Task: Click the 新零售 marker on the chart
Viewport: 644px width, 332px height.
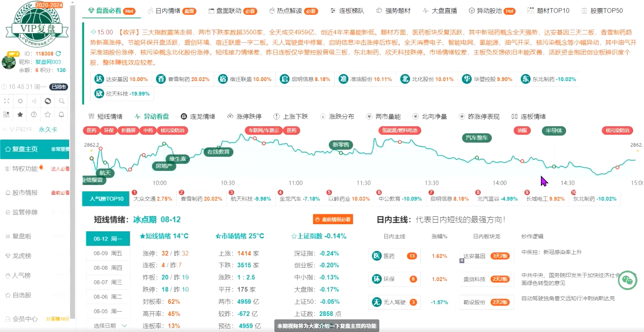Action: 341,145
